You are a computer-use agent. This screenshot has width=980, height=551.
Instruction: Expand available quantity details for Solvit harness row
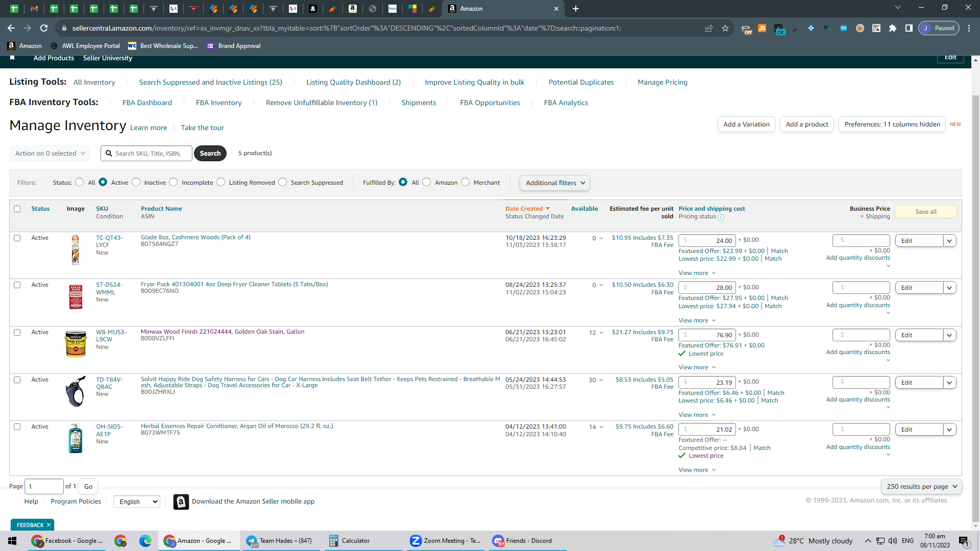[601, 380]
